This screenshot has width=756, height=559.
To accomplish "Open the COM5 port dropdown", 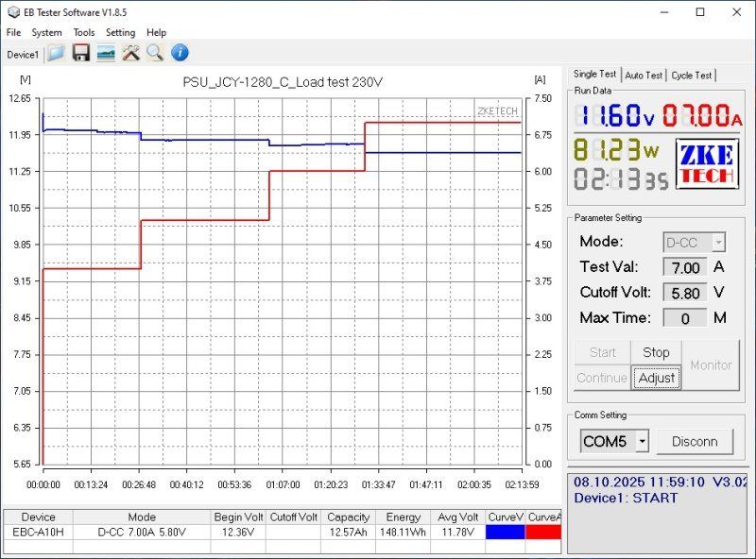I will click(x=642, y=441).
